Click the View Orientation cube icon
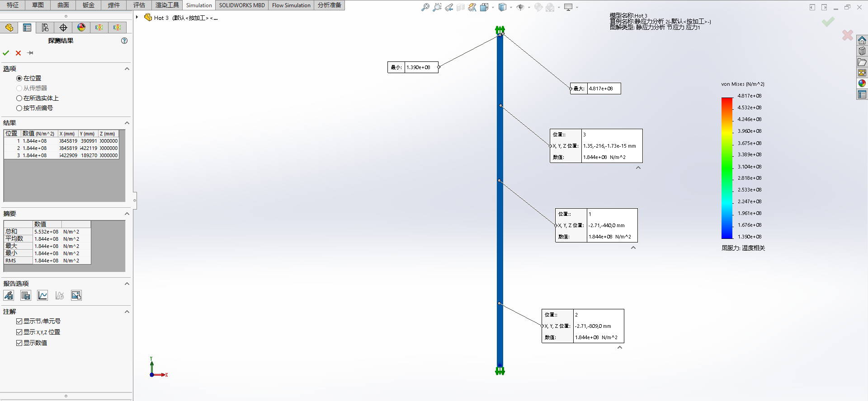The image size is (868, 401). coord(484,7)
